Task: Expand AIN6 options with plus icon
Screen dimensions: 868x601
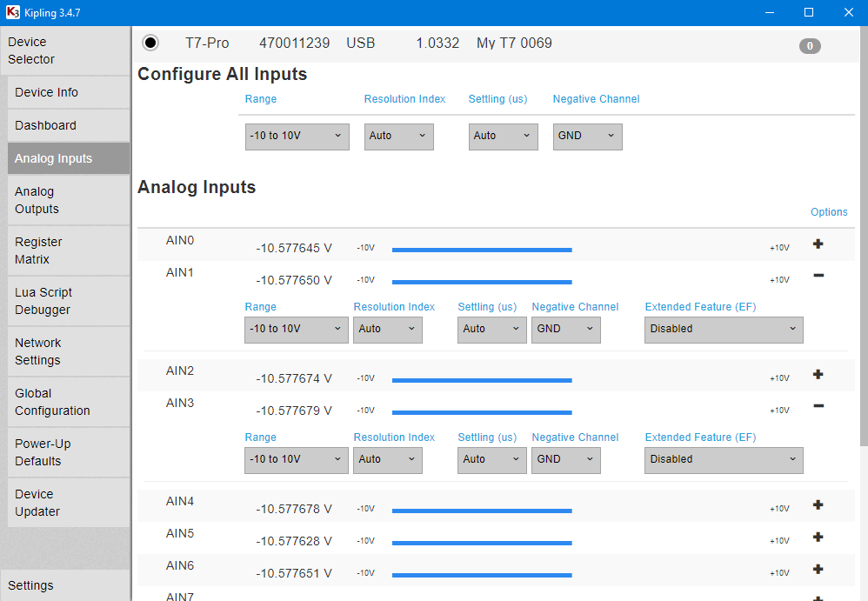Action: click(818, 570)
